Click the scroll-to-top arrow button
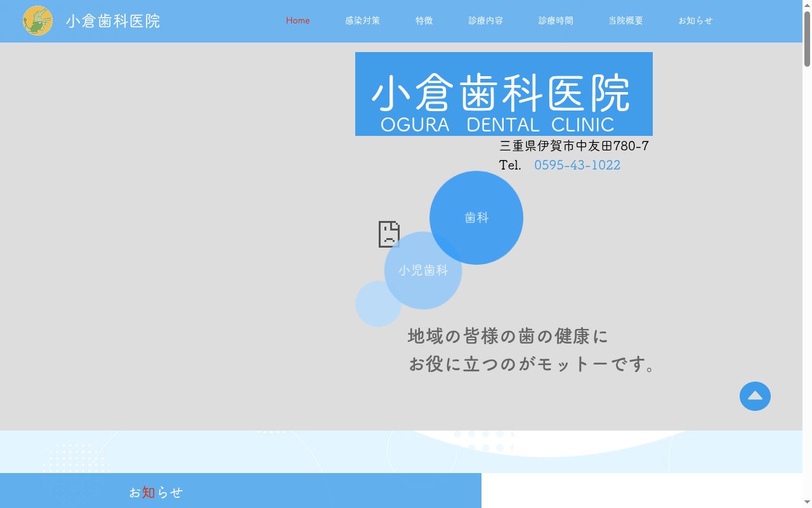Screen dimensions: 812x508 tap(755, 396)
